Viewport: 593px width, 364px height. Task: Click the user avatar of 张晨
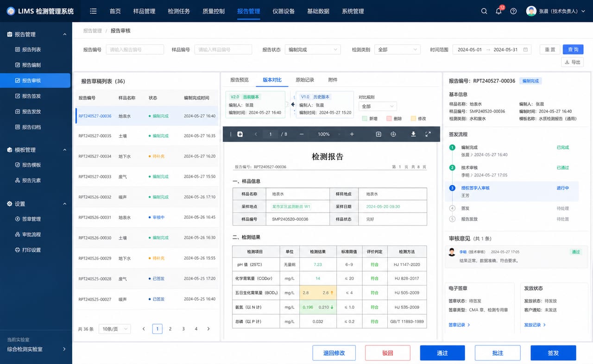(531, 11)
